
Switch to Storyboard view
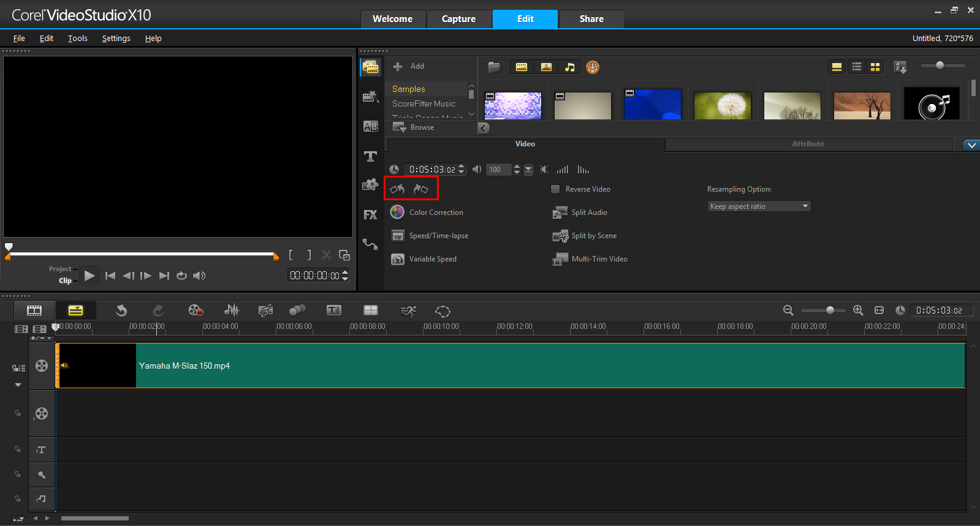point(34,310)
